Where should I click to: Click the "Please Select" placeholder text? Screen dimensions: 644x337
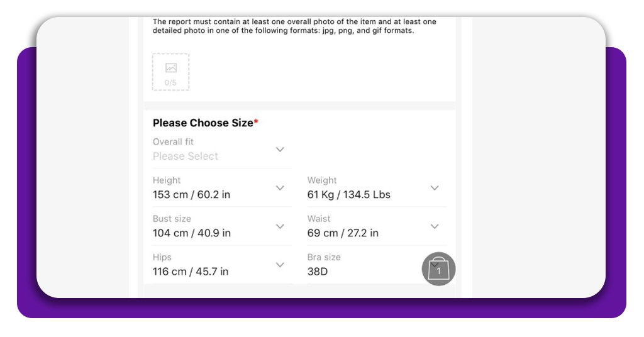[186, 156]
